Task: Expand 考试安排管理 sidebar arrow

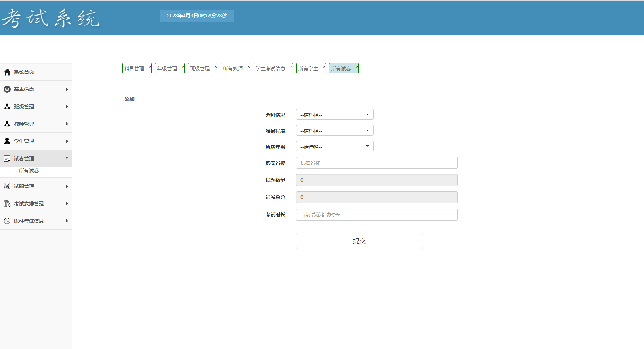Action: click(67, 204)
